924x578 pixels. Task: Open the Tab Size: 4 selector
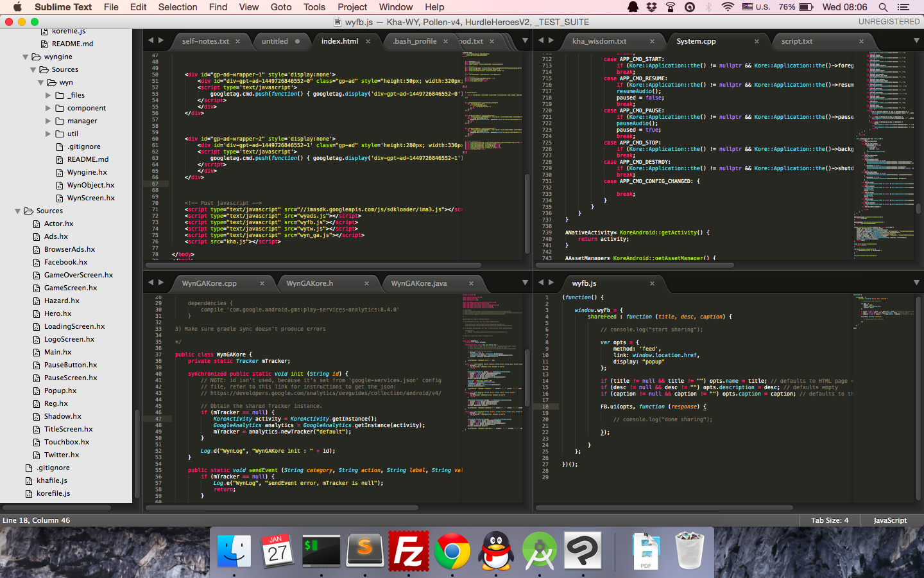(829, 520)
